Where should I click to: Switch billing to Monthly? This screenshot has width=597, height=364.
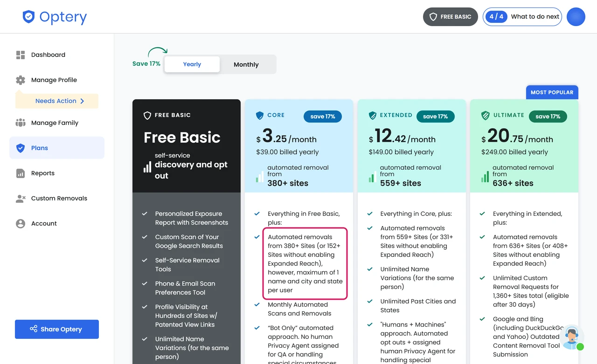point(246,65)
